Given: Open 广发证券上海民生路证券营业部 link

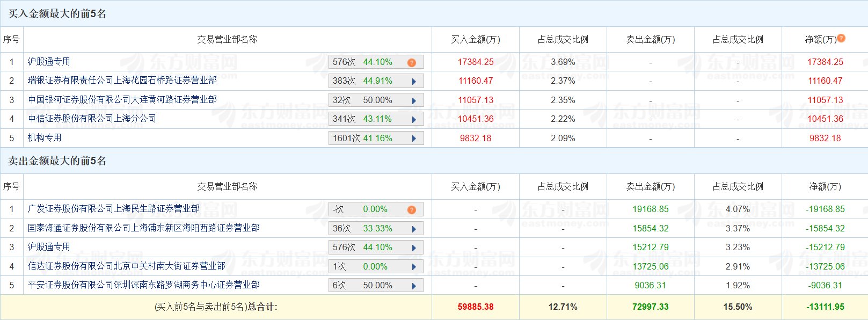Looking at the screenshot, I should pyautogui.click(x=114, y=209).
